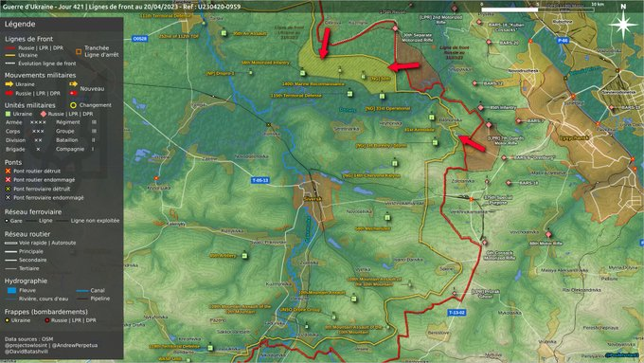This screenshot has height=363, width=644.
Task: Select the 30th Artillery green unit marker
Action: [x=244, y=256]
